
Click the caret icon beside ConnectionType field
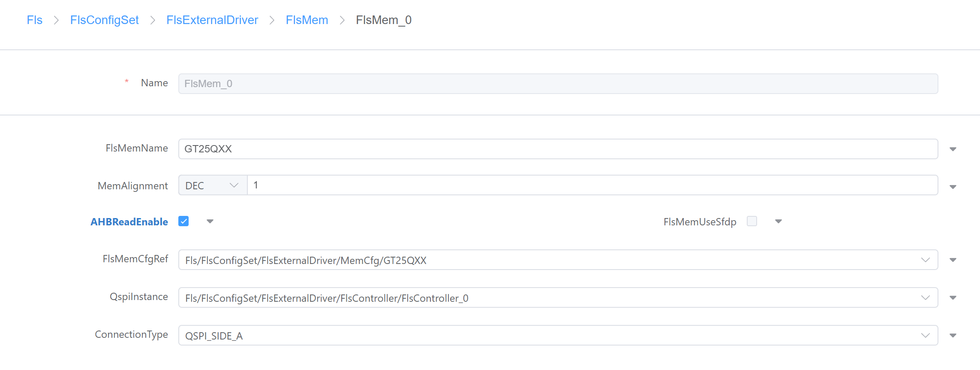tap(953, 336)
